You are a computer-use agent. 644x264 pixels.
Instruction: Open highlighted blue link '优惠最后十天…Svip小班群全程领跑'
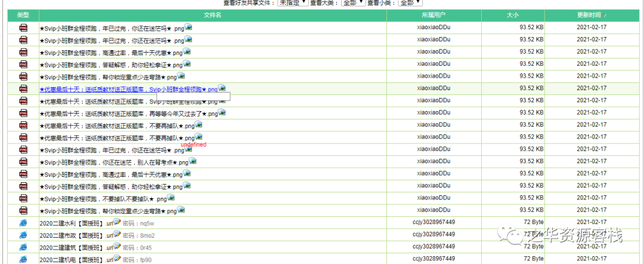(128, 89)
